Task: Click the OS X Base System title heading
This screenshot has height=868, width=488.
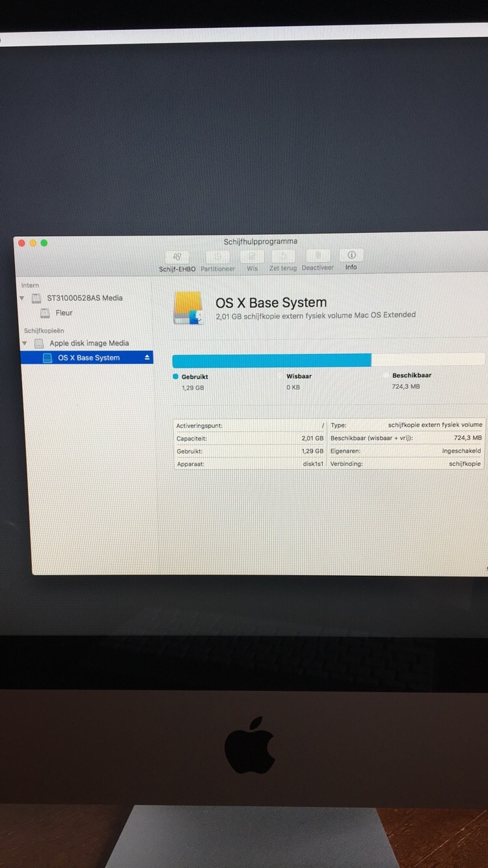Action: tap(271, 303)
